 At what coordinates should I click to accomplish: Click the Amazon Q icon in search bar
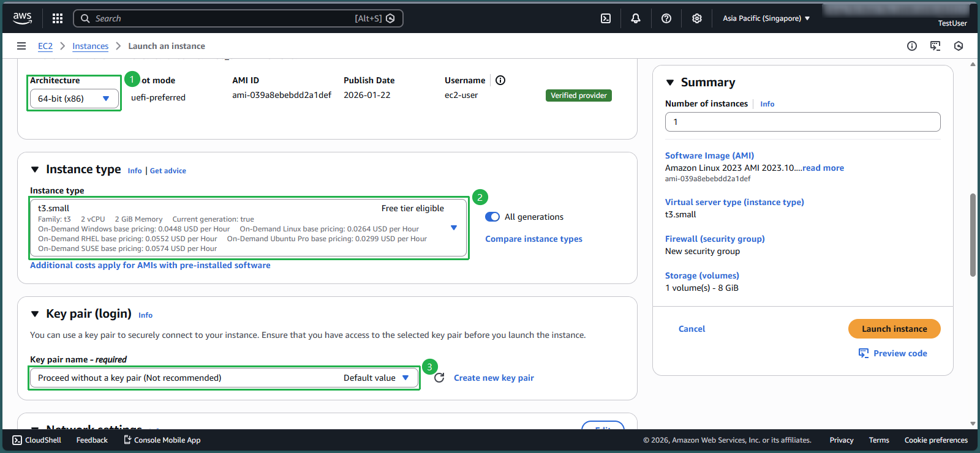click(x=390, y=18)
